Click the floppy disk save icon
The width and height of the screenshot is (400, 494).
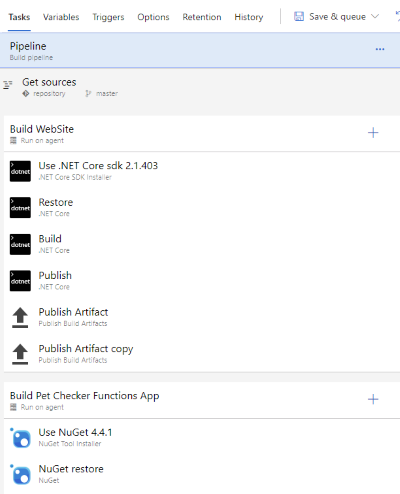click(x=299, y=16)
